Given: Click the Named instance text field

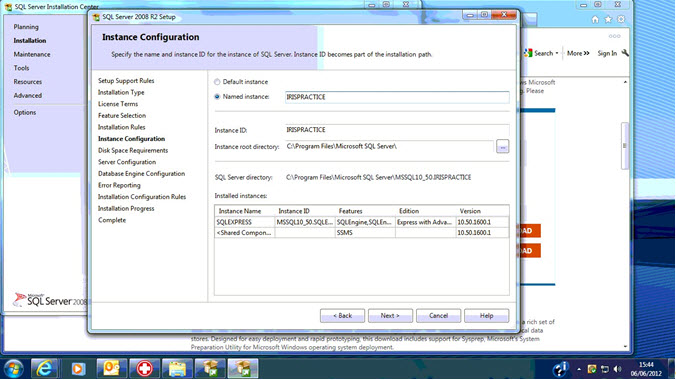Looking at the screenshot, I should pos(397,97).
